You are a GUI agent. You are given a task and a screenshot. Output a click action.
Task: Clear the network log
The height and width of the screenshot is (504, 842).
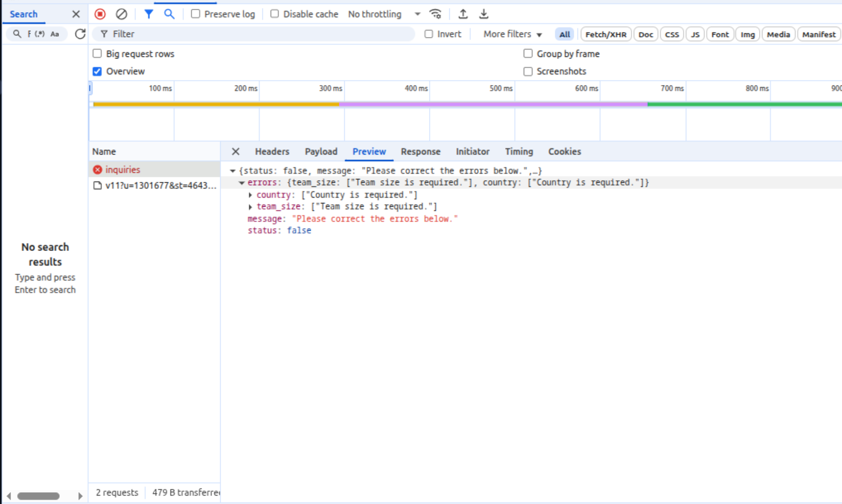point(122,14)
